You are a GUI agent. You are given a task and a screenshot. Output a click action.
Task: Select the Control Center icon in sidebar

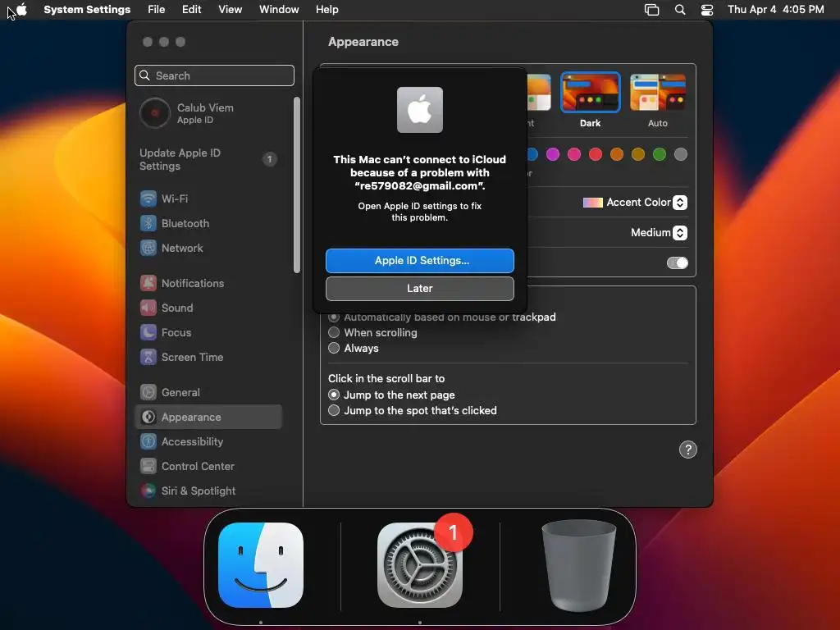148,467
